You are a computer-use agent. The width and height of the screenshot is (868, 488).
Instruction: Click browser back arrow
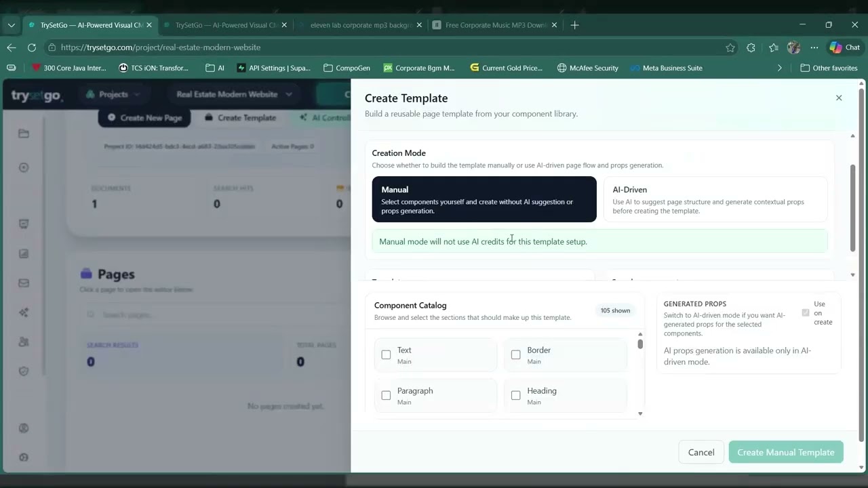[11, 47]
